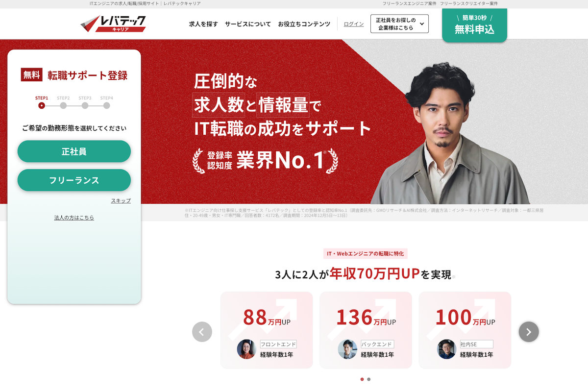
Task: Choose the フリーランス employment type
Action: pos(74,180)
